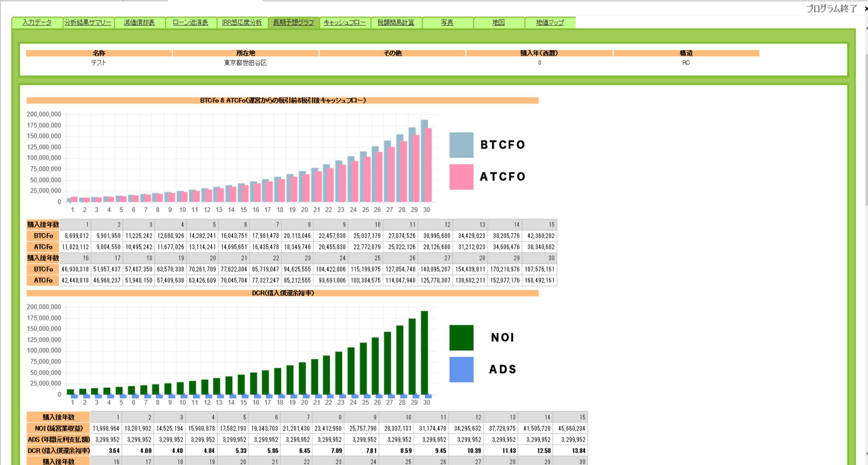Click the 東京都世田谷区 location value

[245, 63]
